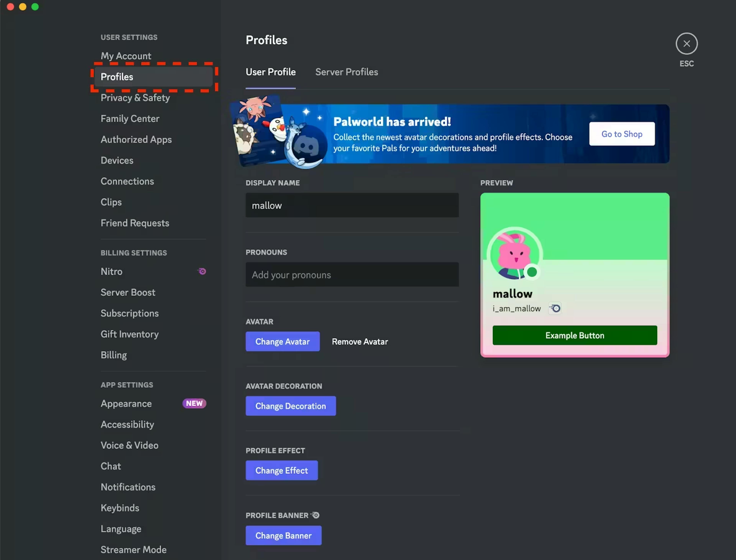Open Streamer Mode settings
The height and width of the screenshot is (560, 736).
(x=133, y=549)
